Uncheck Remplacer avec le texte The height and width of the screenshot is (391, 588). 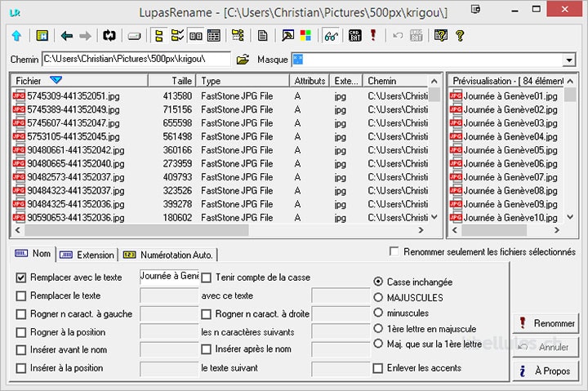point(21,278)
